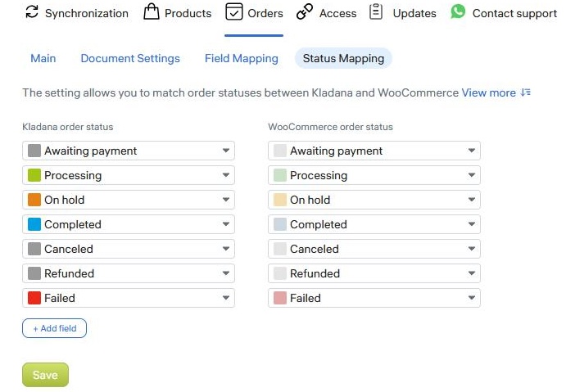Screen dimensions: 566x392
Task: Click gray swatch of Kladana Refunded
Action: point(34,273)
